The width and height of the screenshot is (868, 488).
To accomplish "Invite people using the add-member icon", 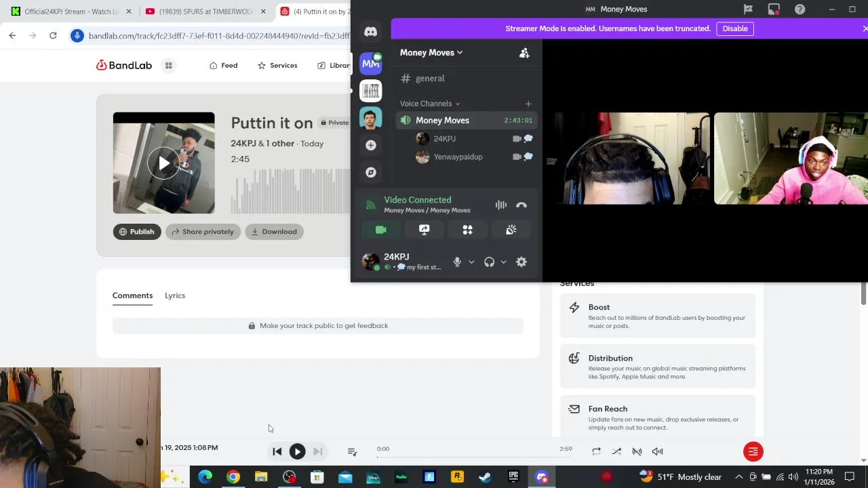I will tap(524, 53).
